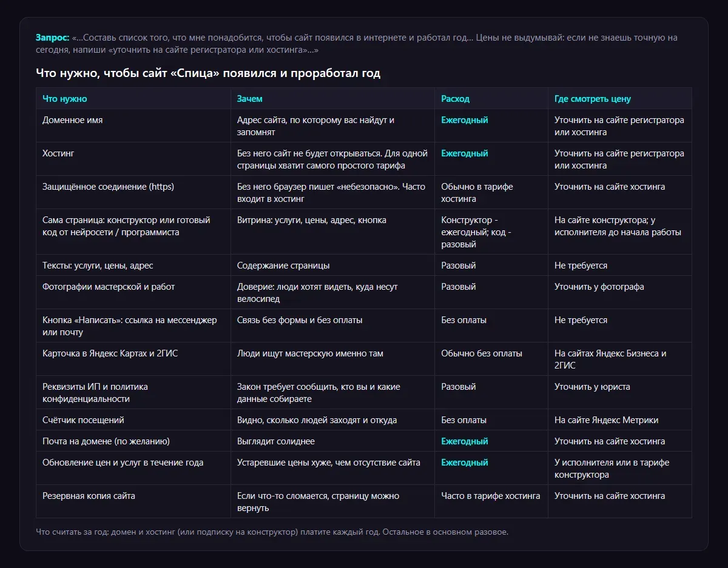Screen dimensions: 728x568
Task: Click «Защищённое соединение (https)» cell
Action: [133, 193]
